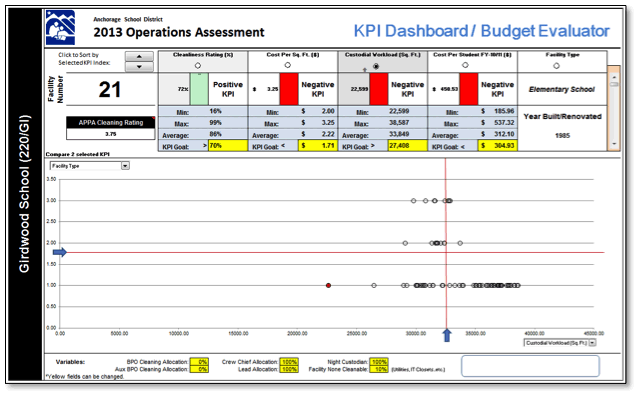Edit the BPO Cleaning Allocation 0% field
This screenshot has height=396, width=639.
click(199, 362)
